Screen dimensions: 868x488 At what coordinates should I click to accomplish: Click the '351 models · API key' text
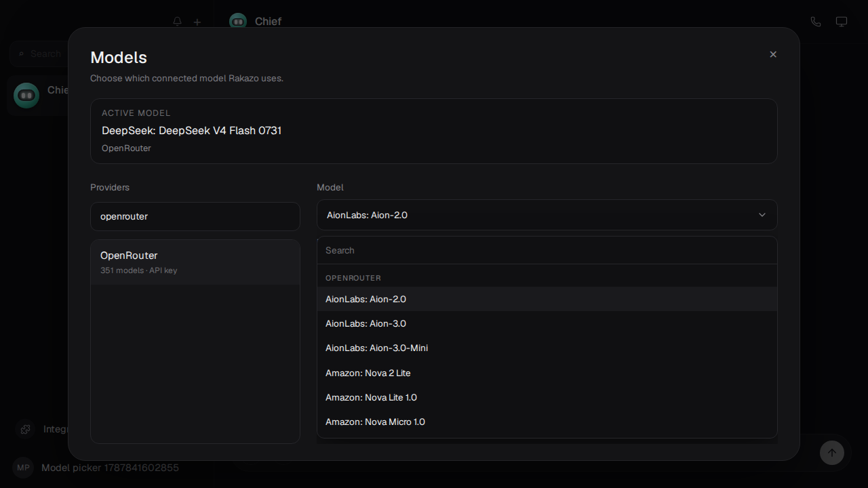coord(138,270)
